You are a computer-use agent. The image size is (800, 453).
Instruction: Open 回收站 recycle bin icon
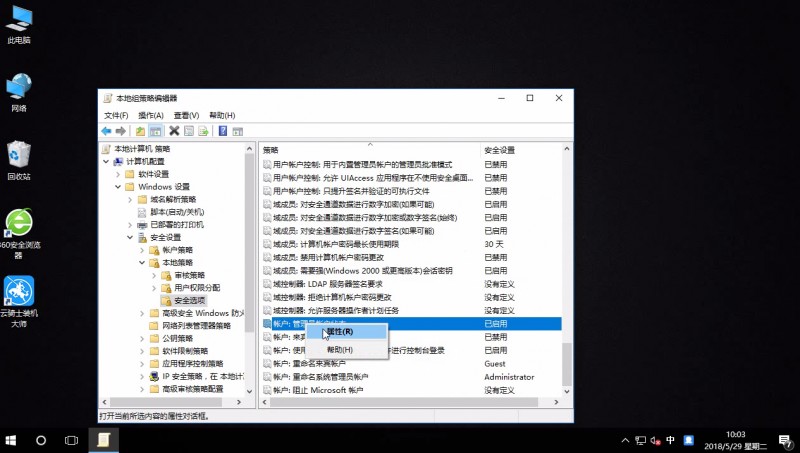(19, 160)
